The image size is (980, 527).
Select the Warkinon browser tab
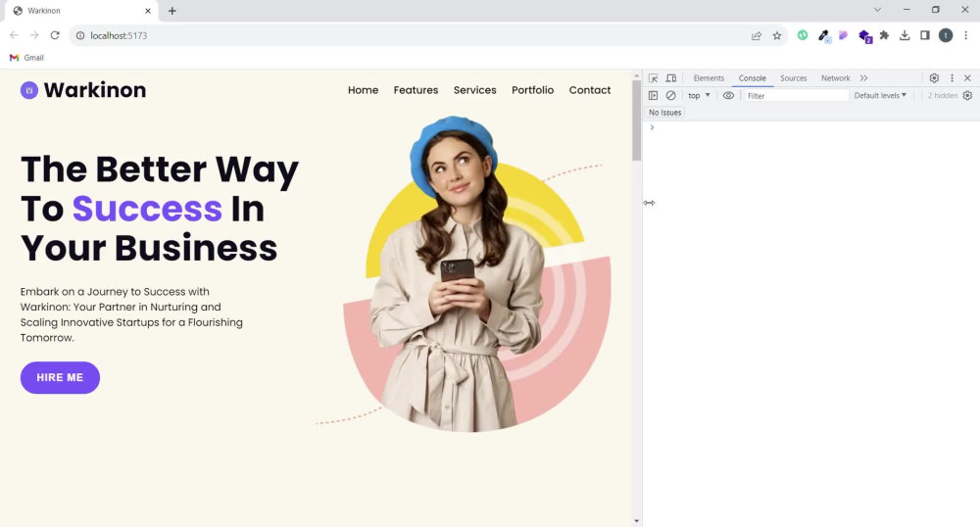click(81, 11)
